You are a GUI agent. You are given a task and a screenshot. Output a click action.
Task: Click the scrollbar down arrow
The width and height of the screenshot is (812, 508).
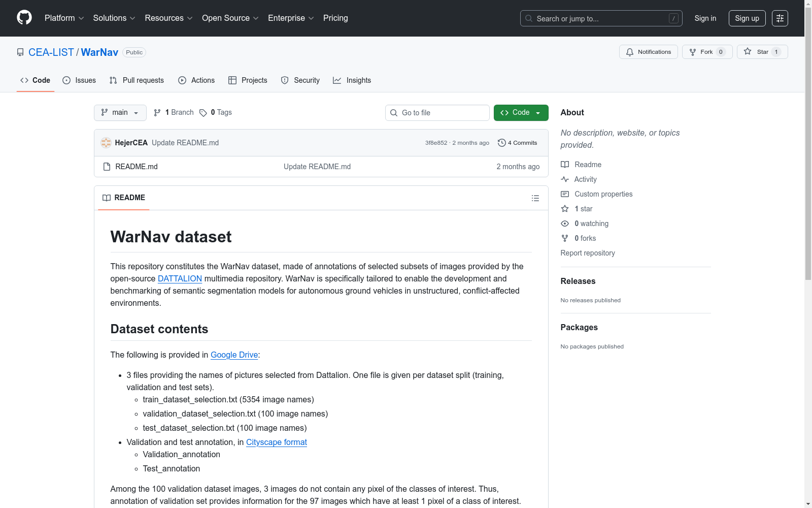click(808, 504)
